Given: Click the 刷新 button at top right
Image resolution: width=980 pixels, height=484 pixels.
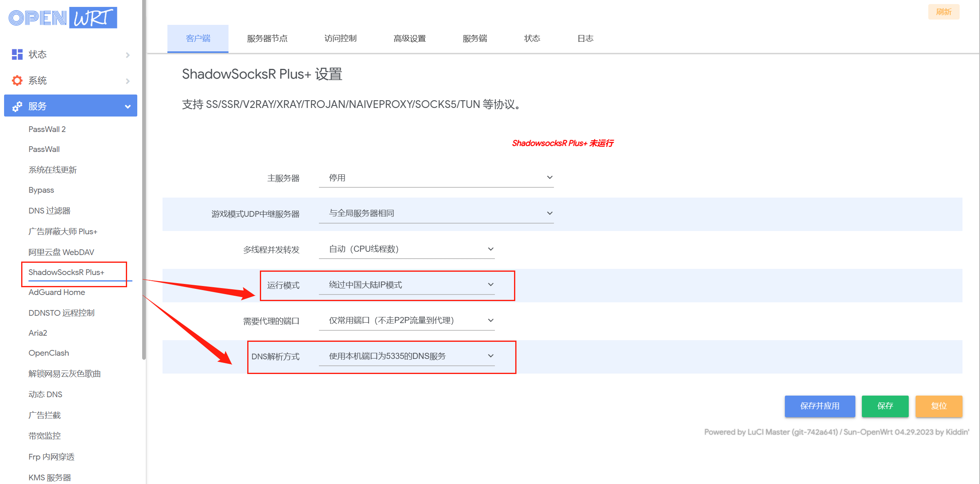Looking at the screenshot, I should click(x=943, y=12).
